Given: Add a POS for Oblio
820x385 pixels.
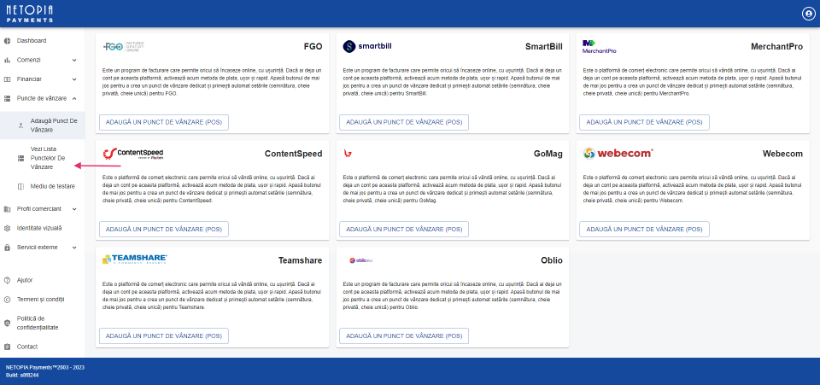Looking at the screenshot, I should (x=404, y=336).
